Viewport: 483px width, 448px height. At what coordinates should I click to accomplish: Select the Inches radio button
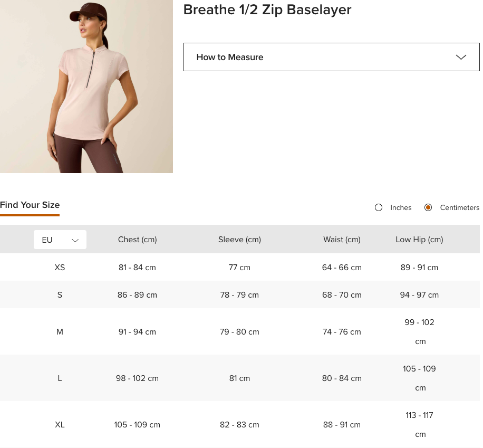(379, 207)
